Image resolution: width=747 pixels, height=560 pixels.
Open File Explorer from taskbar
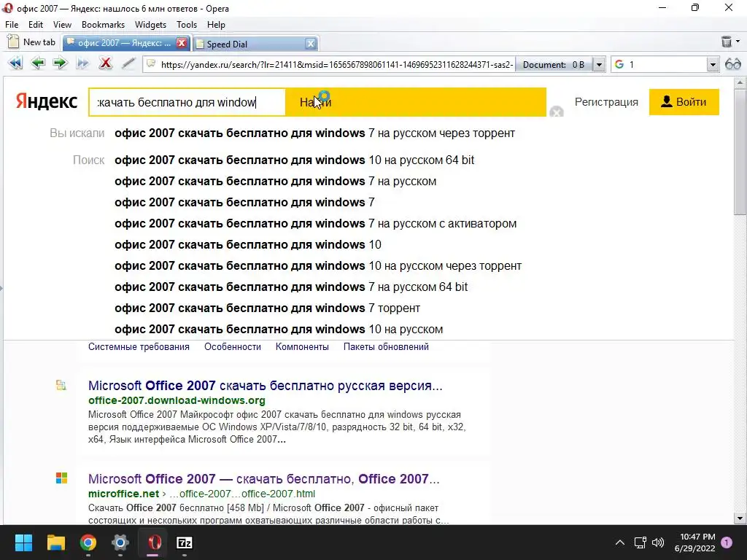pyautogui.click(x=55, y=542)
